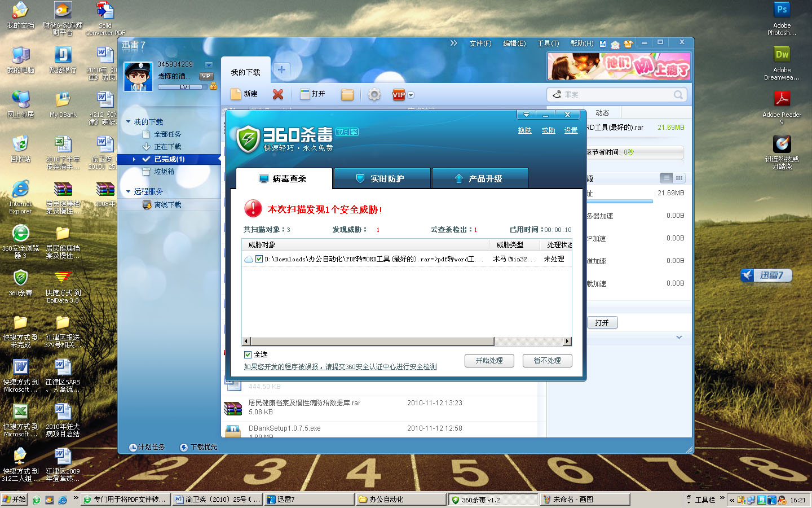
Task: Switch to 病毒查杀 tab in 360杀毒
Action: [283, 178]
